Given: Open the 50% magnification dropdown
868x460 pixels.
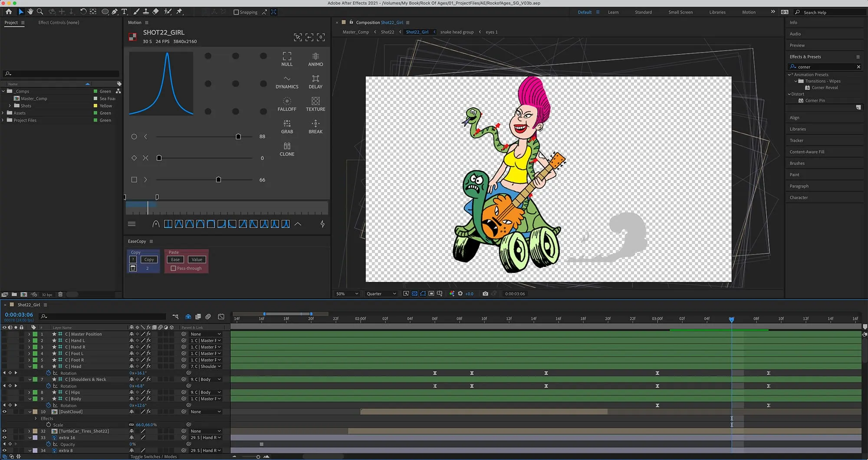Looking at the screenshot, I should [x=347, y=294].
